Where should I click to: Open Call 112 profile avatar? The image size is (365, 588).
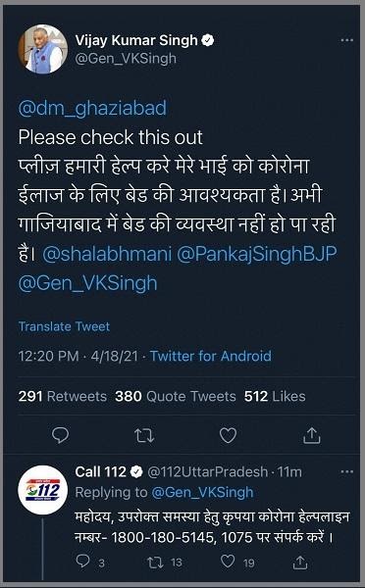(x=43, y=490)
